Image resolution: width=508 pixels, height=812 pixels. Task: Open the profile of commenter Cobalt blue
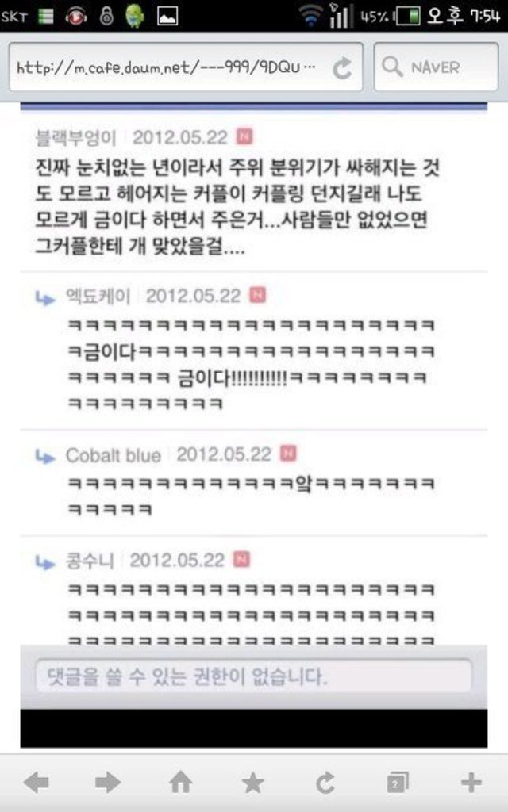[x=113, y=455]
